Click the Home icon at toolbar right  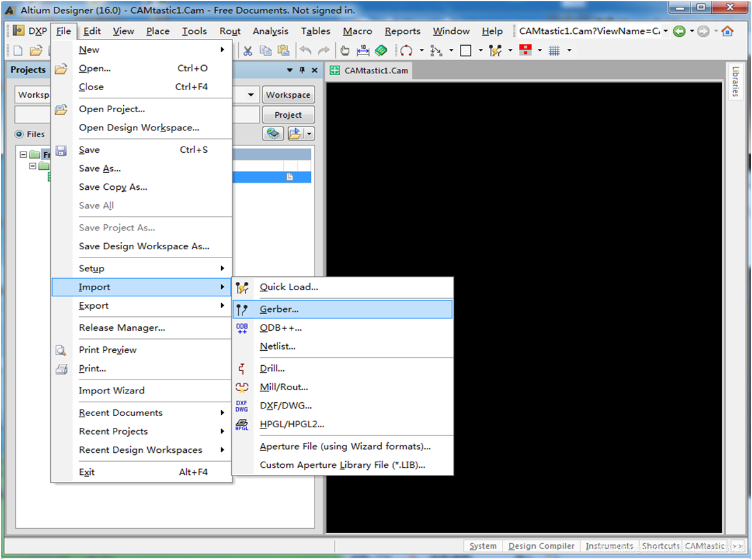pos(727,31)
